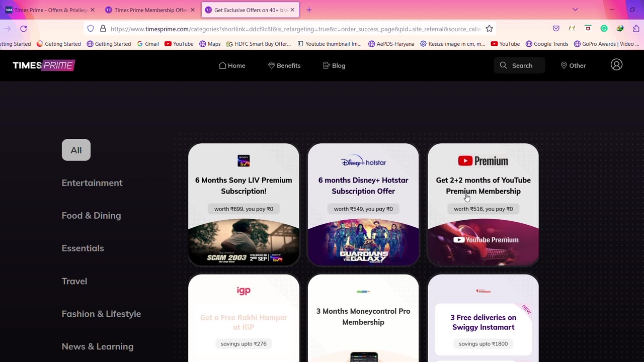Click the Moneycontrol logo on card
This screenshot has width=644, height=362.
pyautogui.click(x=363, y=291)
